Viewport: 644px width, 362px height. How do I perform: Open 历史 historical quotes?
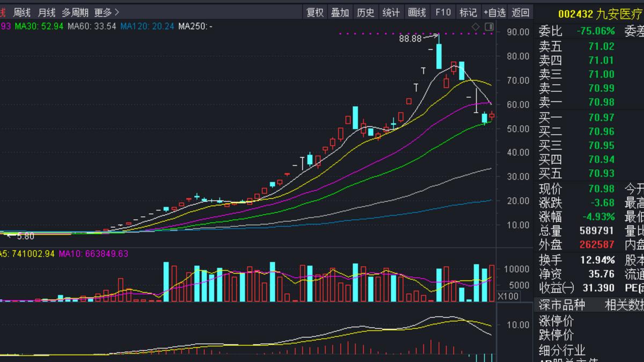pos(365,12)
